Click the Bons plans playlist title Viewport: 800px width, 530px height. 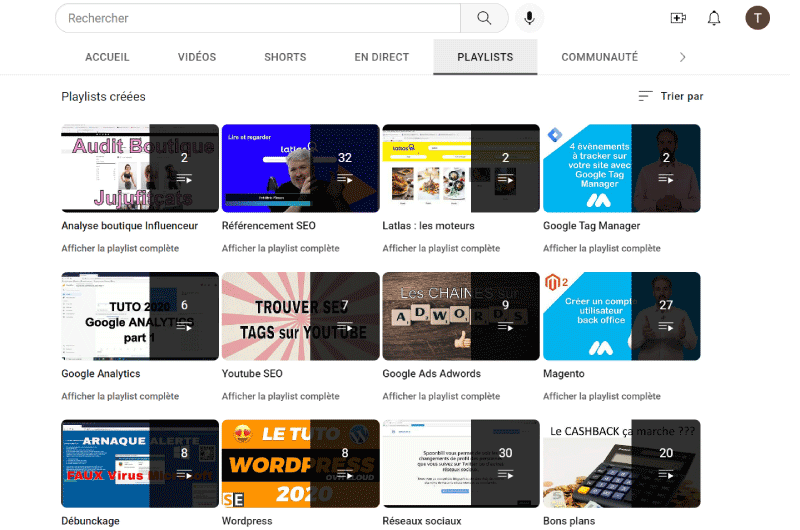tap(569, 521)
